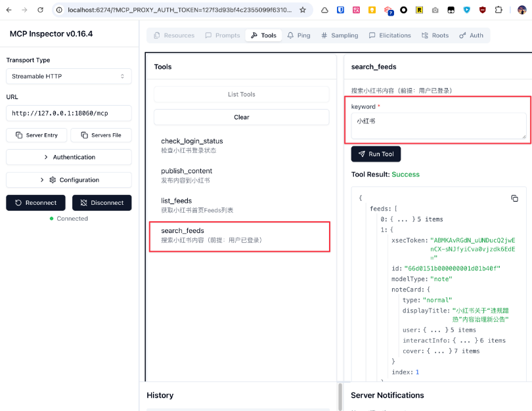Open the Chrome profile avatar
Viewport: 532px width, 411px height.
point(522,10)
